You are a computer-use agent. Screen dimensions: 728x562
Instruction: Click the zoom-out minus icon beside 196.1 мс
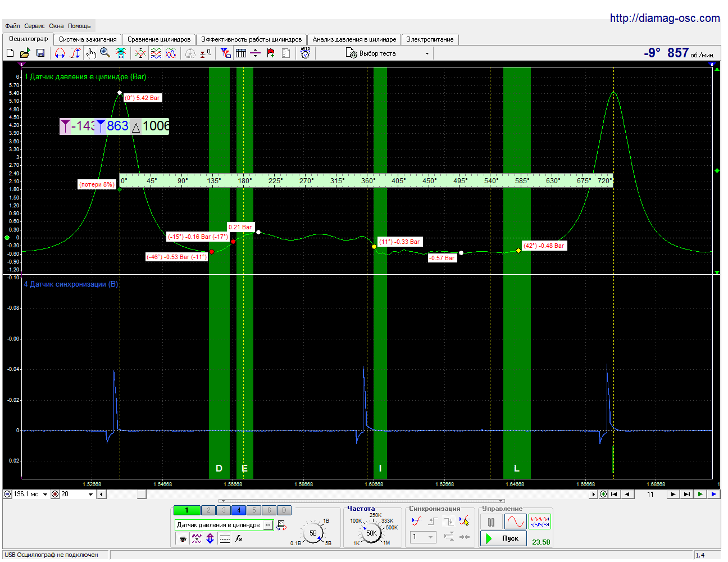7,495
